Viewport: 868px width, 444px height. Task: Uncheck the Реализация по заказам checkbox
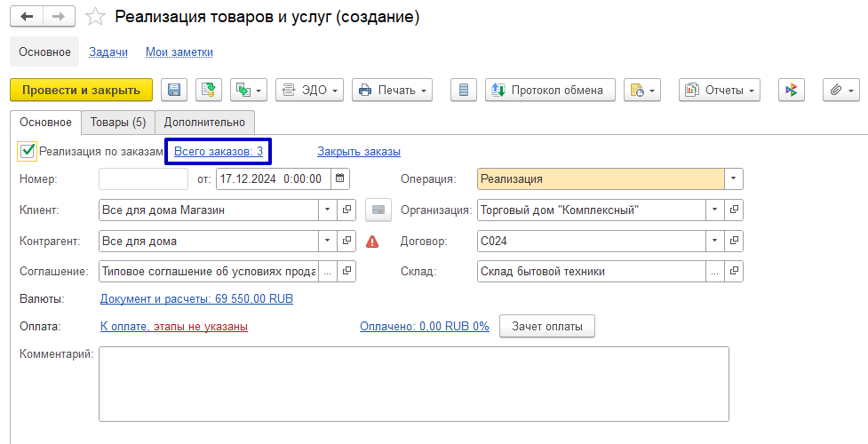(28, 151)
